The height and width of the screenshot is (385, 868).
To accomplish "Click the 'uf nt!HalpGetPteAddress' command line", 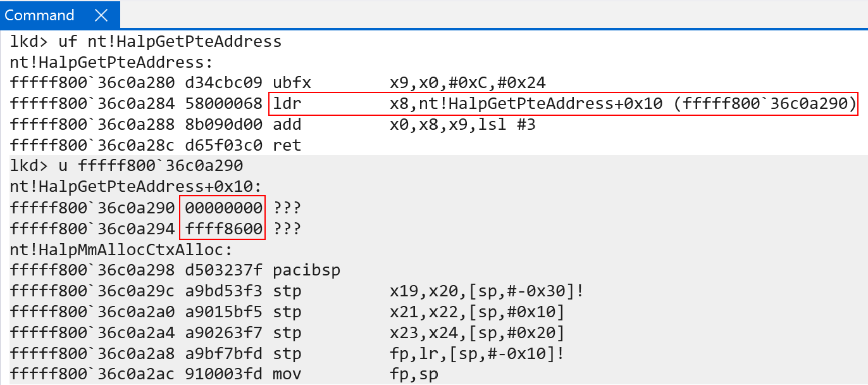I will 146,42.
